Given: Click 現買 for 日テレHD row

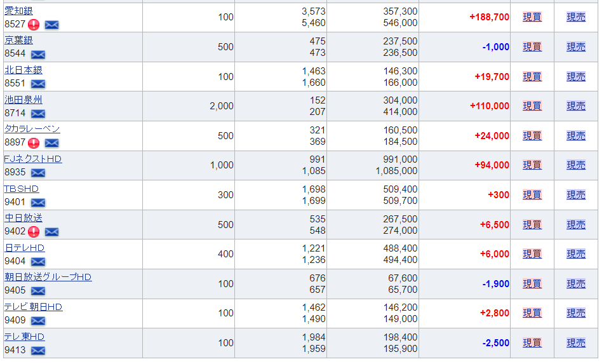Looking at the screenshot, I should click(x=532, y=254).
